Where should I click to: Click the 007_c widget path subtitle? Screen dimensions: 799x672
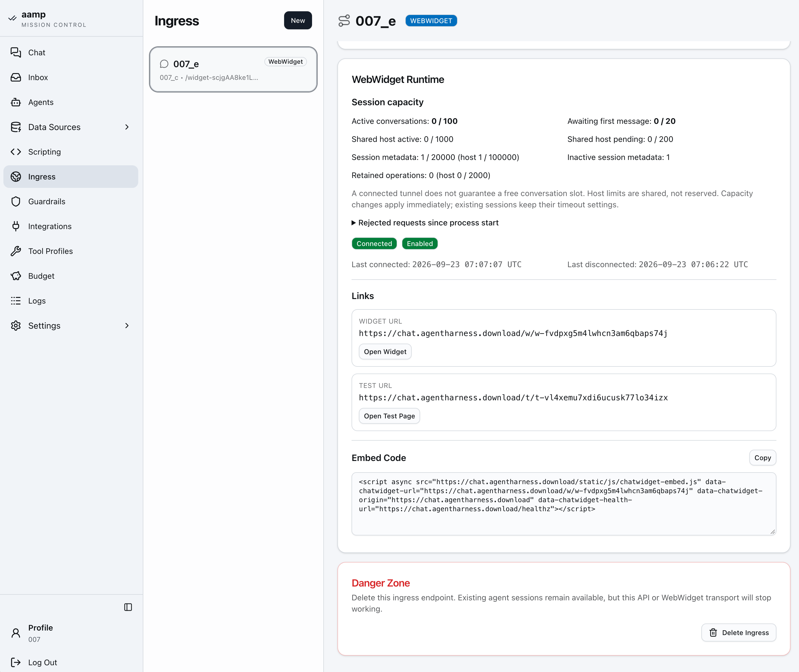click(209, 77)
